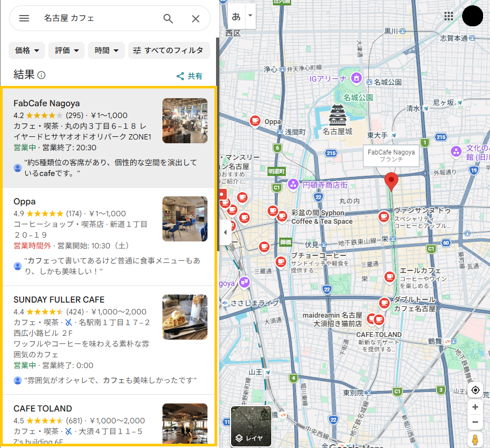490x448 pixels.
Task: Select the red FabCafe Nagoya map pin
Action: (x=391, y=181)
